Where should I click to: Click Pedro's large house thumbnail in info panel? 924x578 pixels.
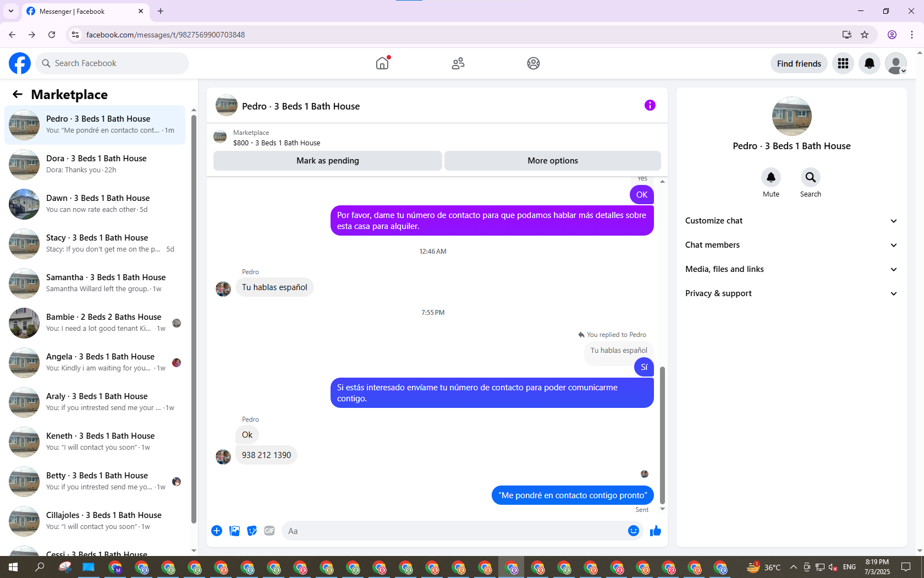click(792, 116)
